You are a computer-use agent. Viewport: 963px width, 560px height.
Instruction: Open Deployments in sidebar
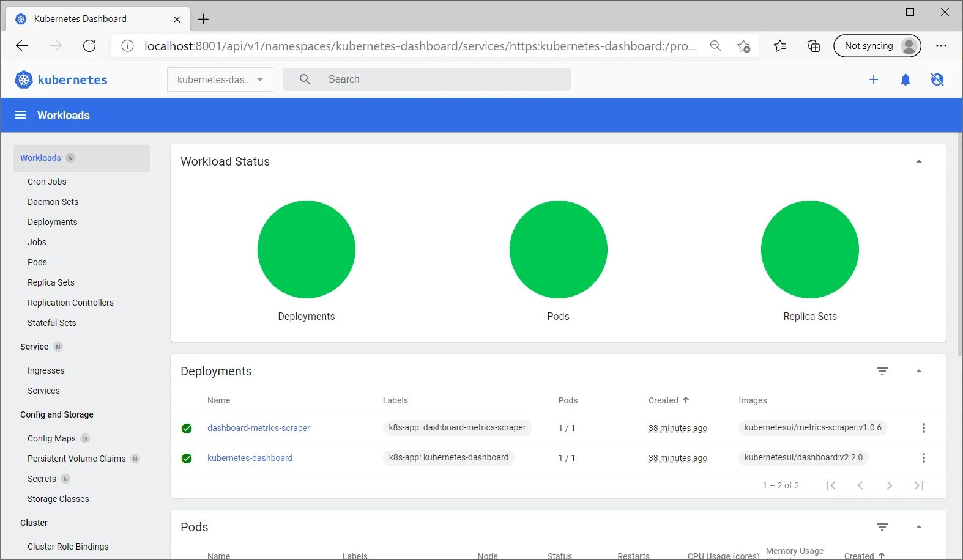52,222
